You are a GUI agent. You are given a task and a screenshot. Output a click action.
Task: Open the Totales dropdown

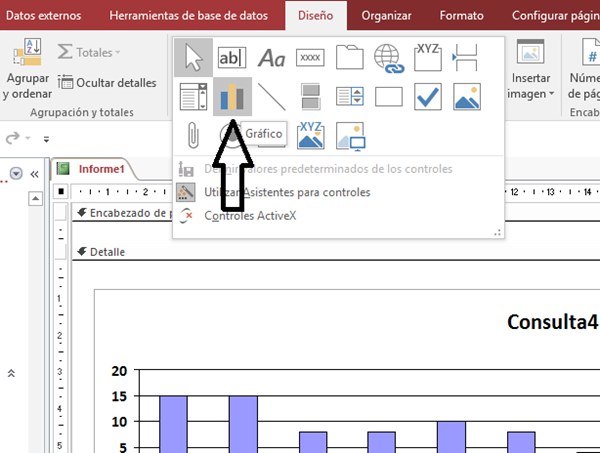(x=89, y=52)
